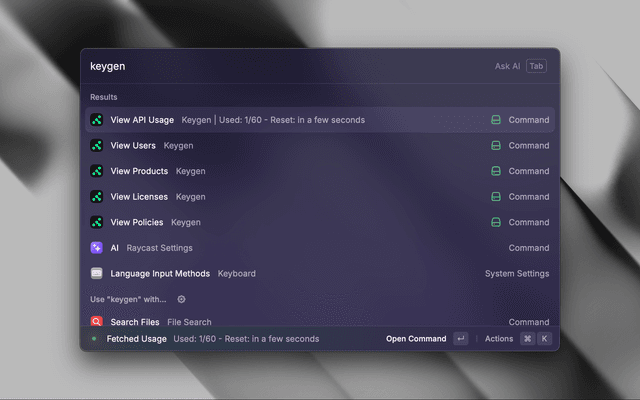Image resolution: width=640 pixels, height=400 pixels.
Task: Click the Keygen icon beside View Products
Action: pos(97,171)
